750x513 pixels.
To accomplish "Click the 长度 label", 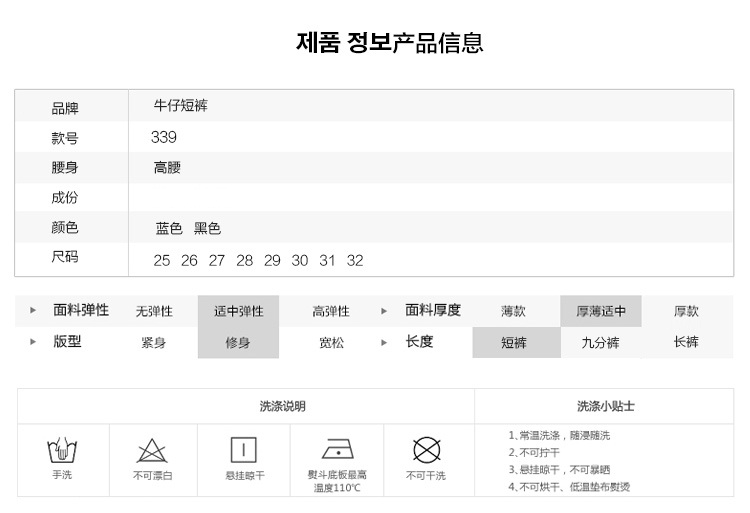I will (419, 341).
